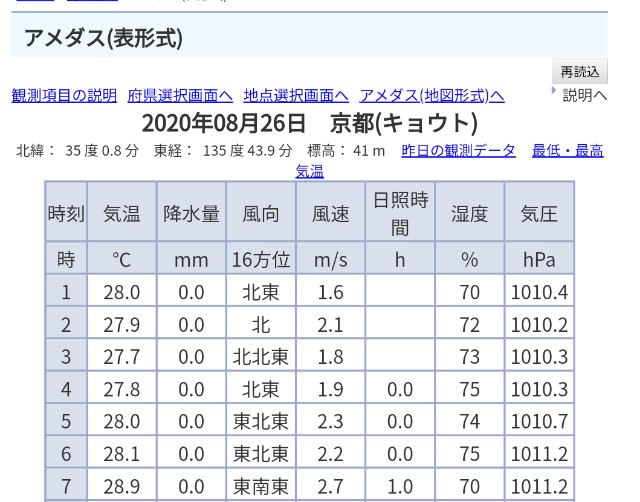
Task: Click humidity 74 in hour 5 row
Action: click(470, 420)
